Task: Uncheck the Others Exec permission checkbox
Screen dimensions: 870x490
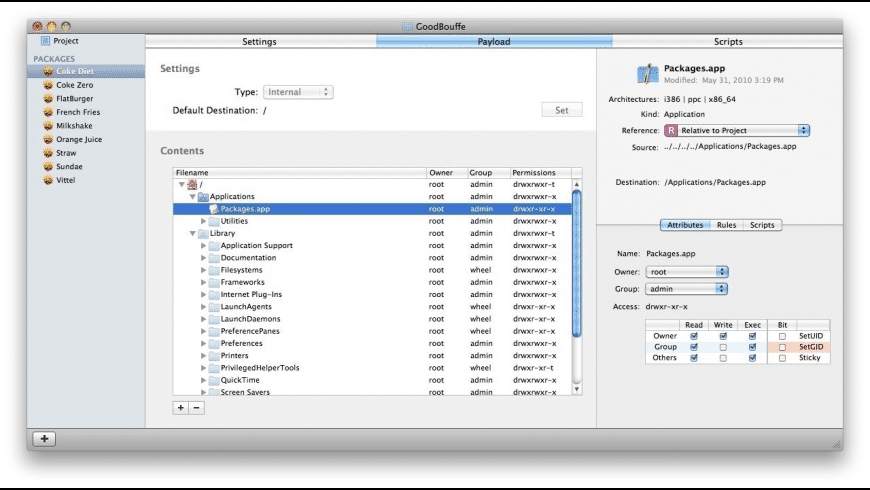Action: point(751,358)
